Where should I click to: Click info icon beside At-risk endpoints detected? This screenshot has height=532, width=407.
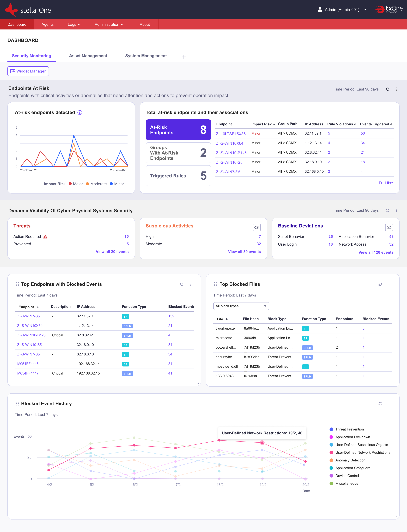(x=80, y=113)
